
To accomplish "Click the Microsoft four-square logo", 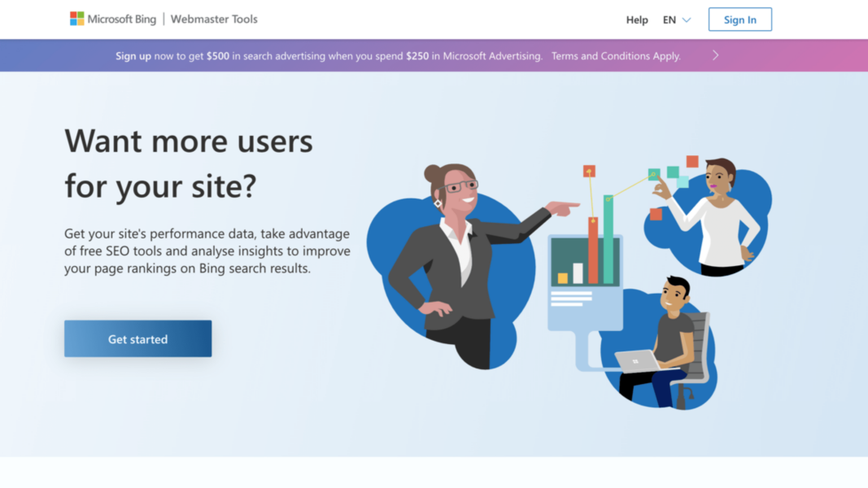I will [76, 18].
